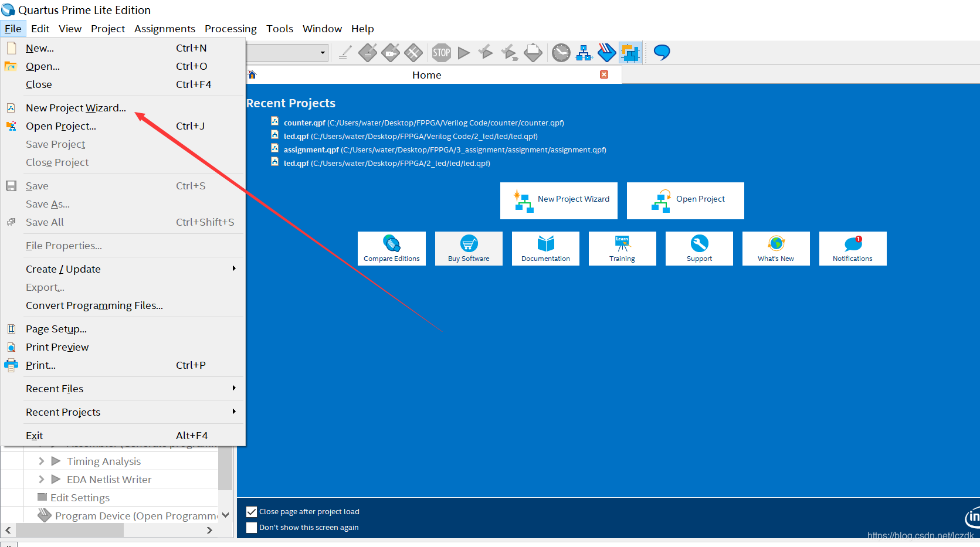
Task: Open Notifications tile
Action: (853, 249)
